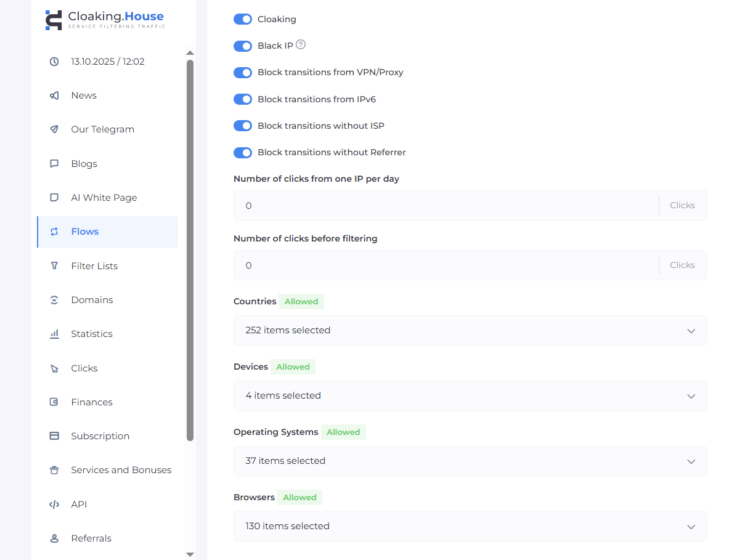Viewport: 729px width, 560px height.
Task: Toggle Block transitions without Referrer switch
Action: (x=243, y=153)
